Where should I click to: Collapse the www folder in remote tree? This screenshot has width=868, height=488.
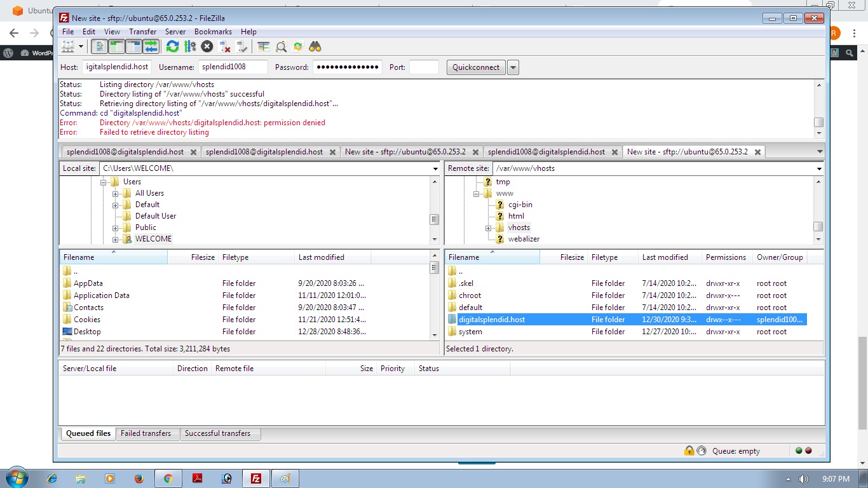tap(476, 193)
